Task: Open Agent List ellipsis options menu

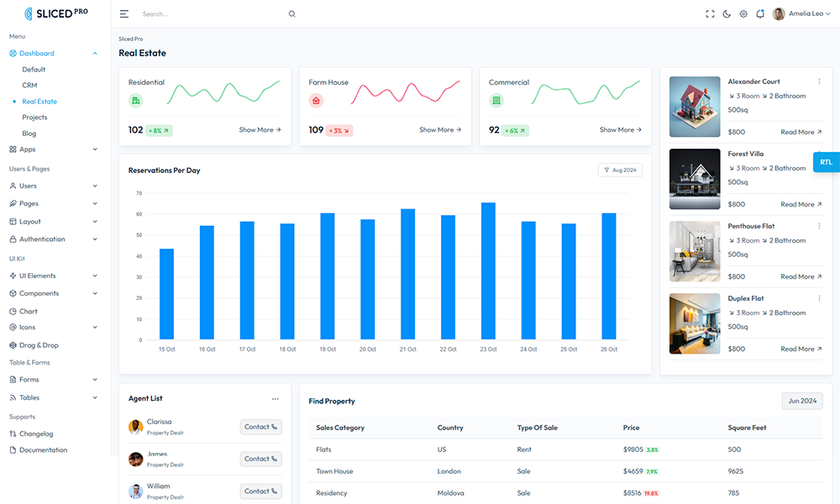Action: (275, 399)
